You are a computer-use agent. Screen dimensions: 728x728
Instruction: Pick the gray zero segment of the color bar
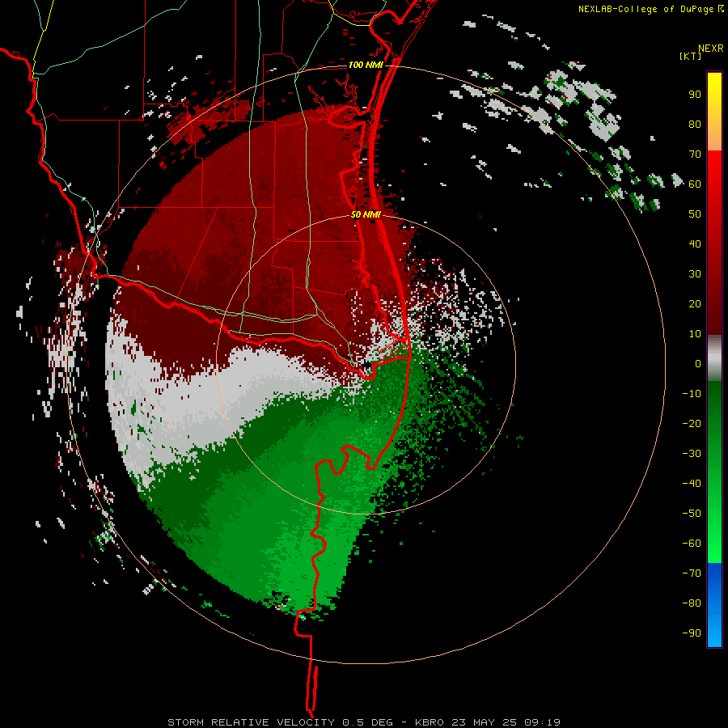(x=714, y=358)
